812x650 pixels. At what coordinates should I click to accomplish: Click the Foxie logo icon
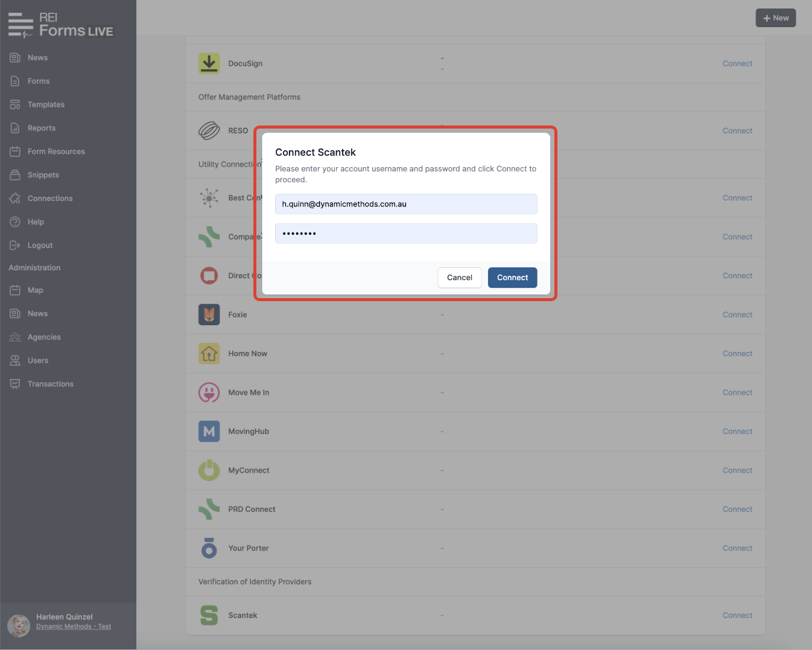pyautogui.click(x=209, y=315)
